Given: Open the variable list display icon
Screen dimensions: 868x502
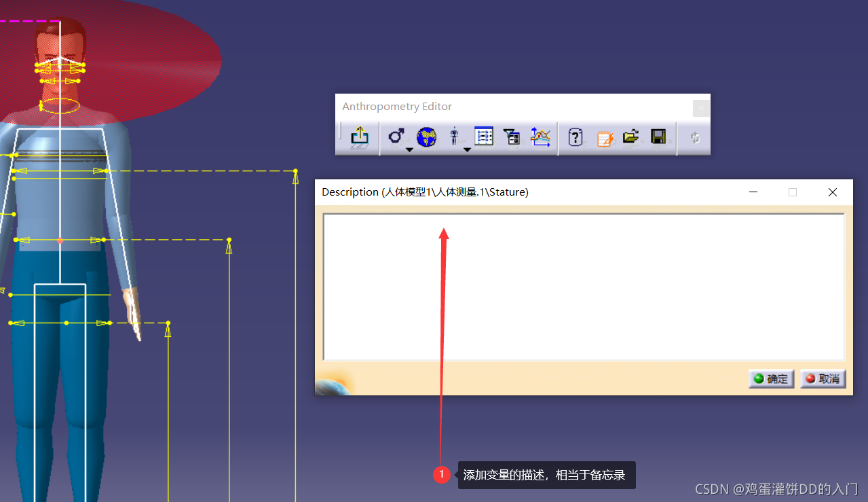Looking at the screenshot, I should click(x=484, y=137).
